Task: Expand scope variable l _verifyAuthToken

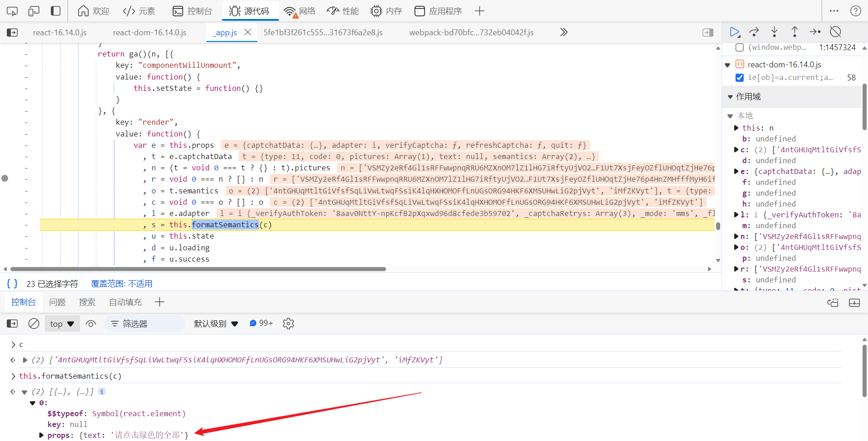Action: pyautogui.click(x=736, y=215)
